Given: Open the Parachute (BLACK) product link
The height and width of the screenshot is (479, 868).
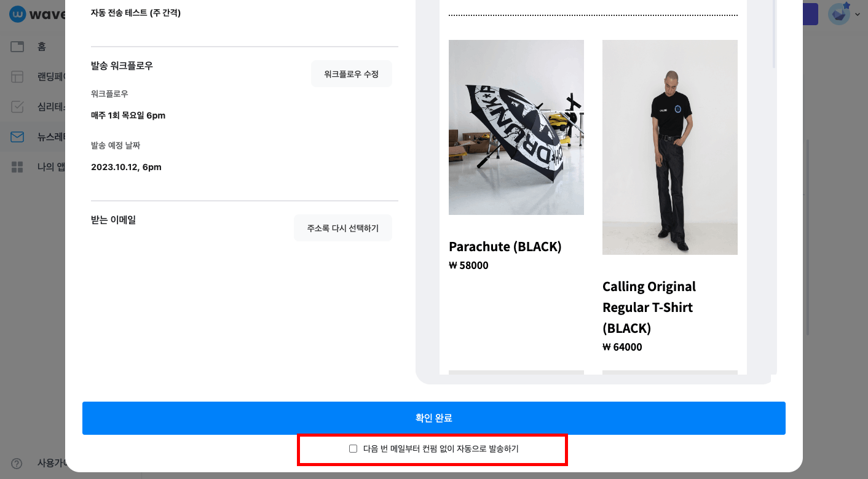Looking at the screenshot, I should click(505, 246).
